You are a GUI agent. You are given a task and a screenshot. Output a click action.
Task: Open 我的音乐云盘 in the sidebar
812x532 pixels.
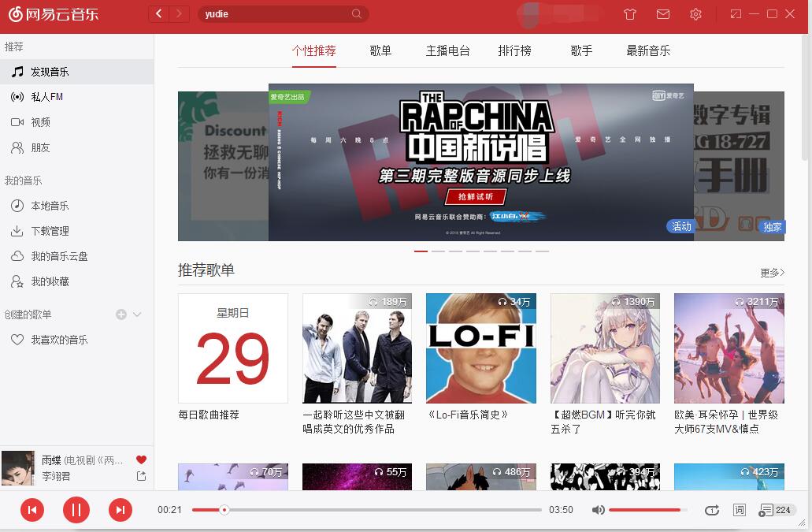76,256
